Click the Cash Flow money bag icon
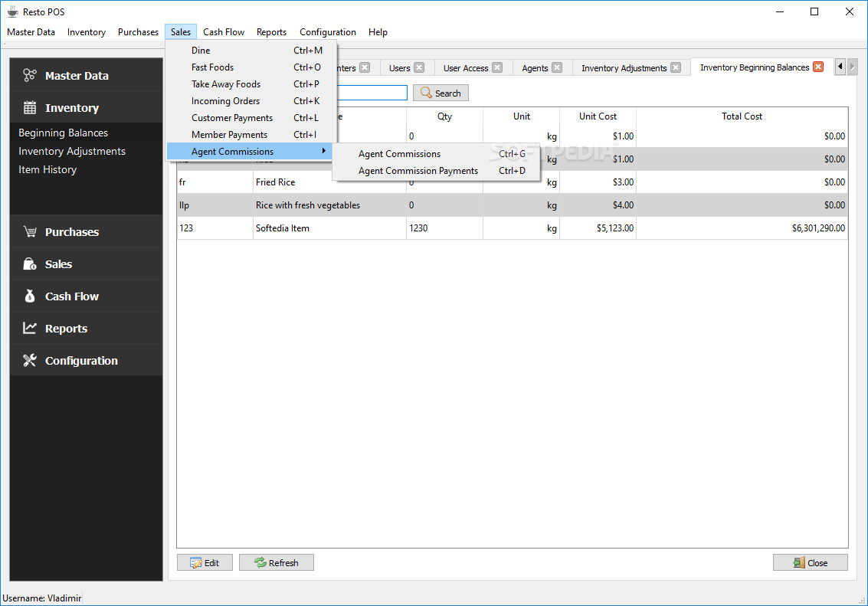 point(30,296)
